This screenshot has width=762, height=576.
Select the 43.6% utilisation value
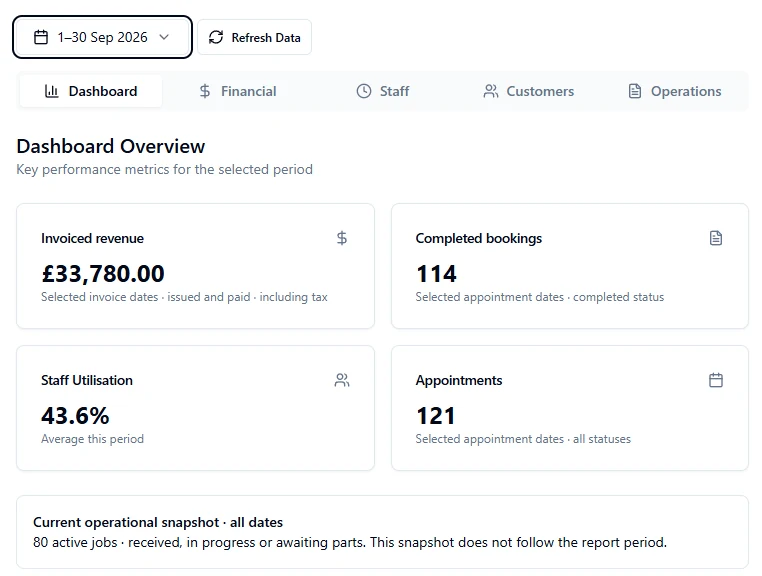[75, 416]
